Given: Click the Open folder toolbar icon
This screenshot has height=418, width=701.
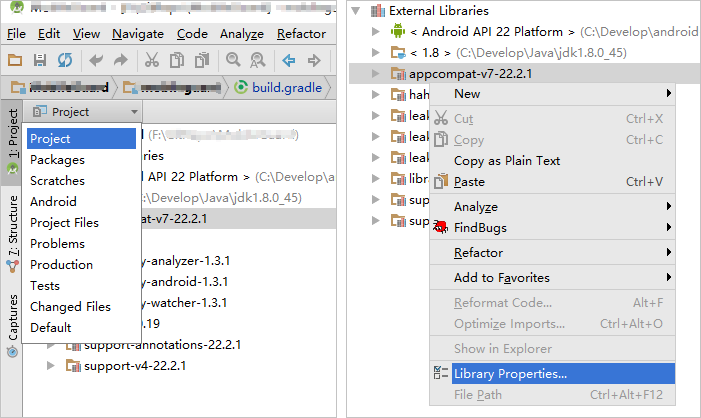Looking at the screenshot, I should [x=17, y=60].
